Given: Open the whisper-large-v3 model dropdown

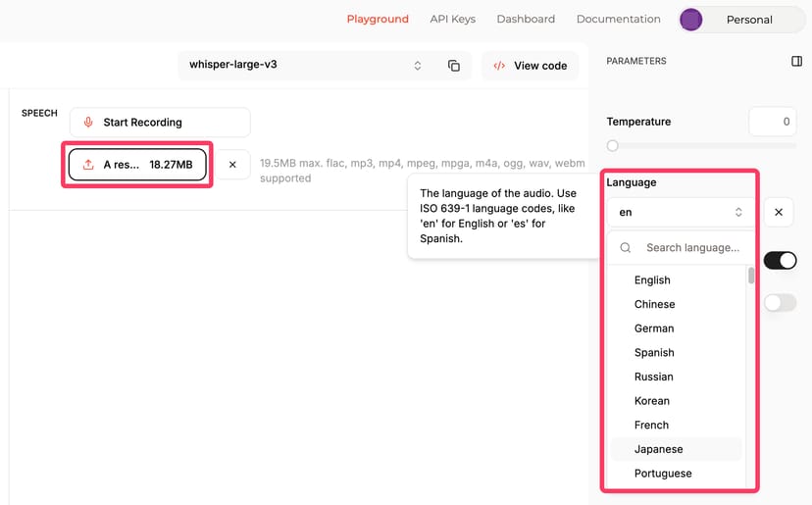Looking at the screenshot, I should point(304,66).
